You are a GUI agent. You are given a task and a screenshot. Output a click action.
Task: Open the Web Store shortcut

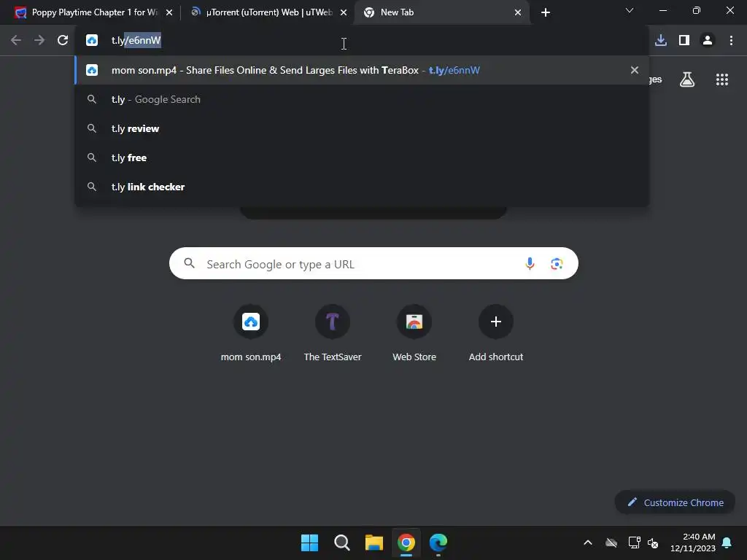[x=414, y=333]
